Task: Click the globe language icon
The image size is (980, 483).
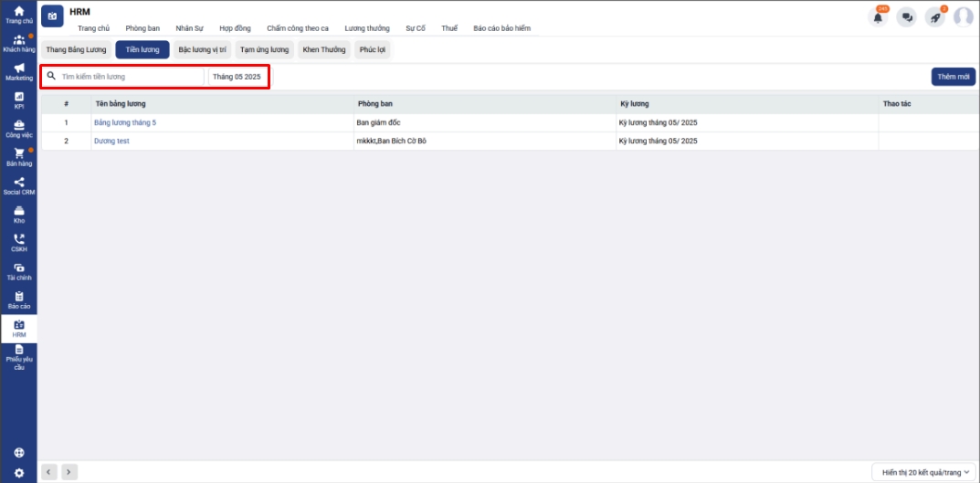Action: [19, 452]
